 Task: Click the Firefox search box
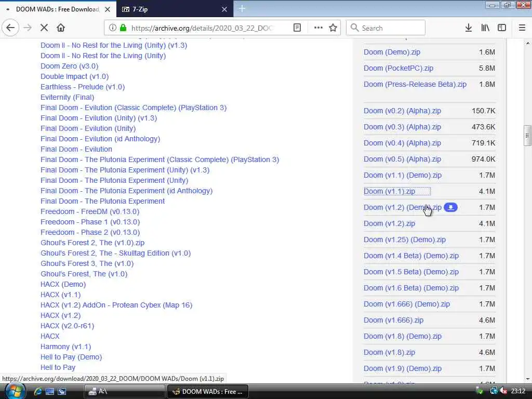[x=385, y=28]
